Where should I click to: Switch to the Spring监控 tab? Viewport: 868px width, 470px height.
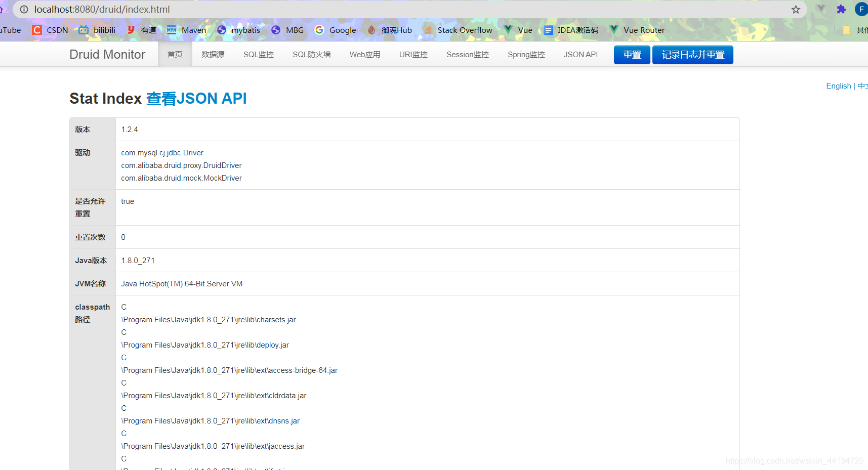point(526,54)
